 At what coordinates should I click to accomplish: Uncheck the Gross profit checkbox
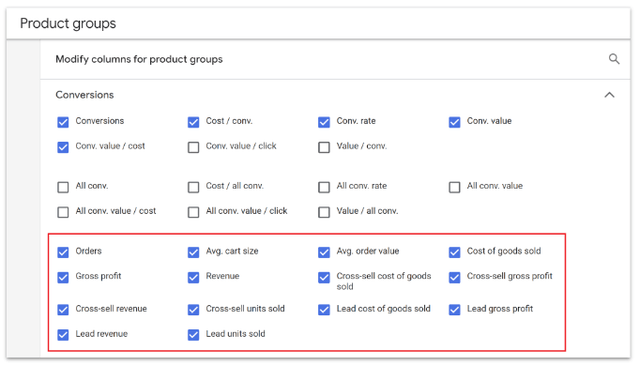(x=63, y=277)
